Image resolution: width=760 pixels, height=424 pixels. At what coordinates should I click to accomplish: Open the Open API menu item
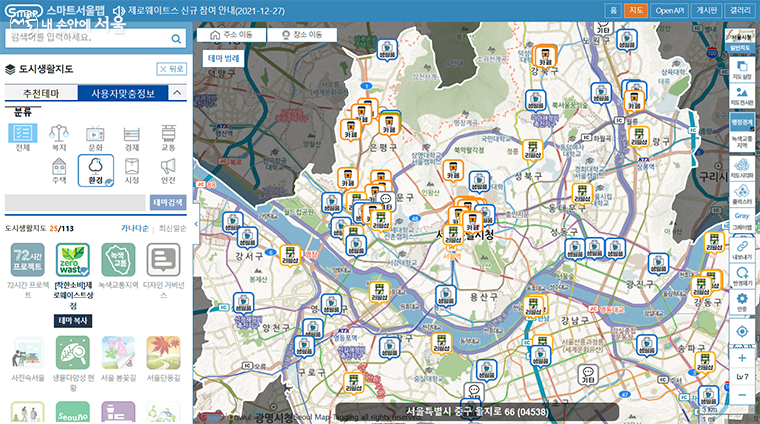pyautogui.click(x=669, y=9)
